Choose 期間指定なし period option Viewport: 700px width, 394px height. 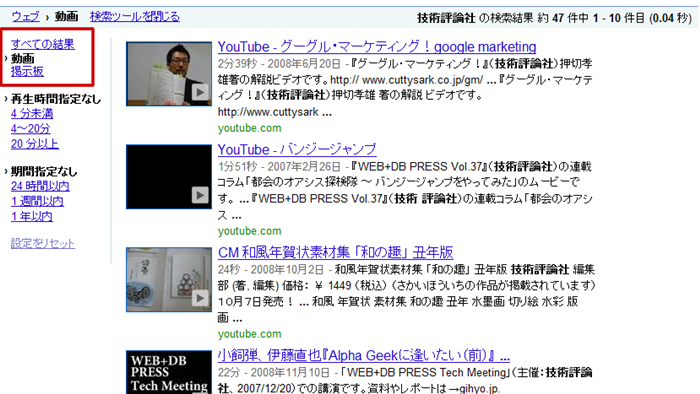pyautogui.click(x=44, y=171)
